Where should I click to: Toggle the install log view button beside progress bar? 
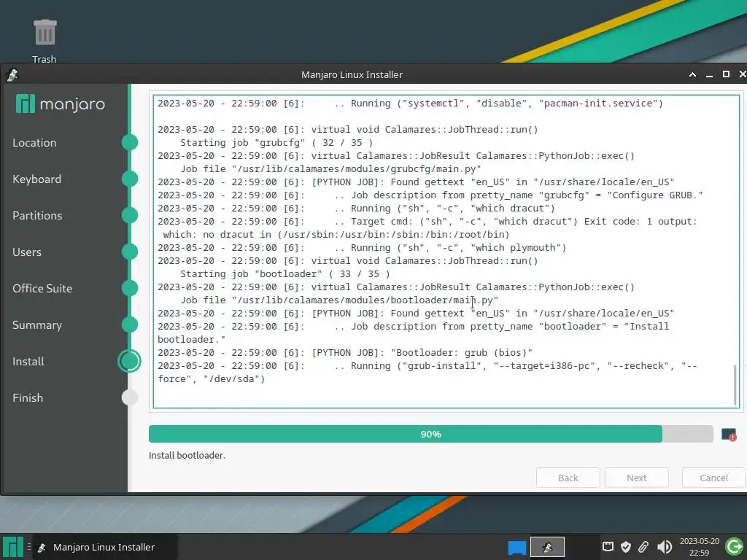(729, 435)
